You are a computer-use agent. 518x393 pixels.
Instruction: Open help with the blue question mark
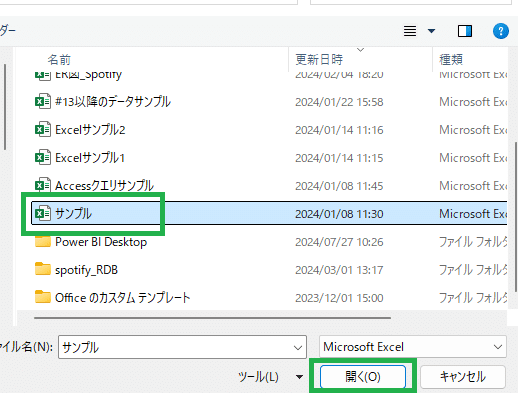tap(501, 31)
